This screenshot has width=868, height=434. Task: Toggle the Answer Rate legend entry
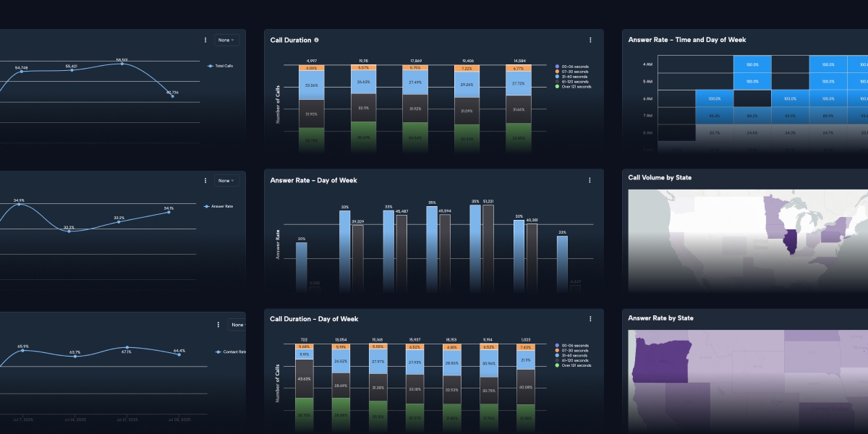[x=218, y=207]
